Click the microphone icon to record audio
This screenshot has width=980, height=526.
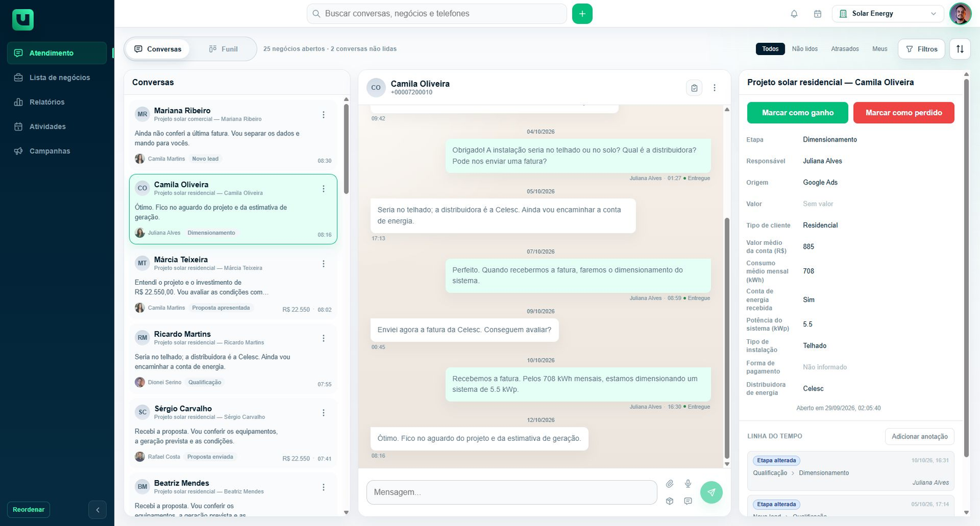tap(688, 484)
